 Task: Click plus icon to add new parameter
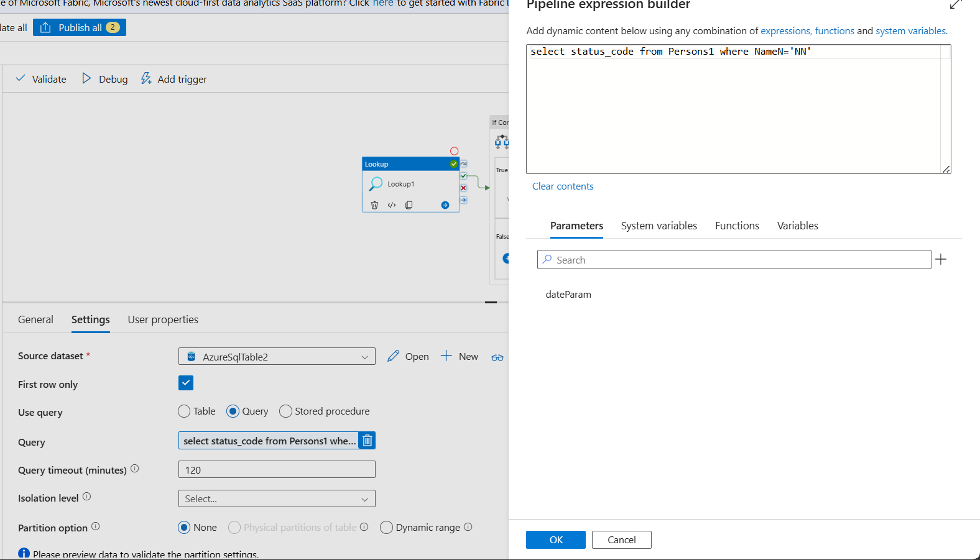[x=941, y=259]
